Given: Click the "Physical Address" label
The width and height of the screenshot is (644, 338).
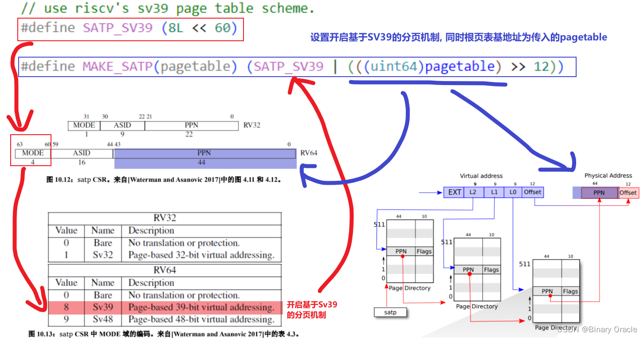Looking at the screenshot, I should (x=608, y=176).
